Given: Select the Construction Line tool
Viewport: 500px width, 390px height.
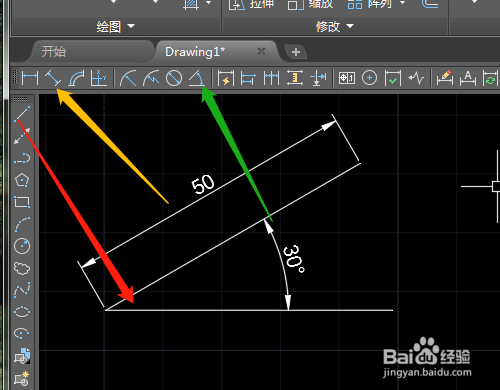Looking at the screenshot, I should pyautogui.click(x=22, y=136).
